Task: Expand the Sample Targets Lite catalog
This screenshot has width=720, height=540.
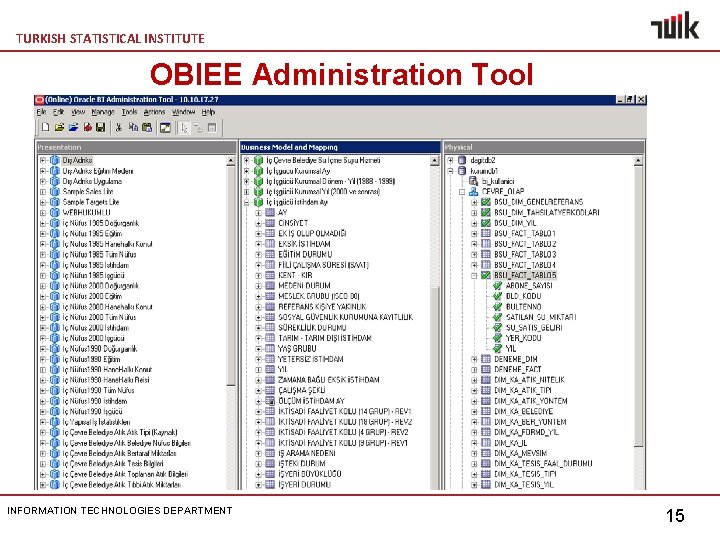Action: [43, 202]
